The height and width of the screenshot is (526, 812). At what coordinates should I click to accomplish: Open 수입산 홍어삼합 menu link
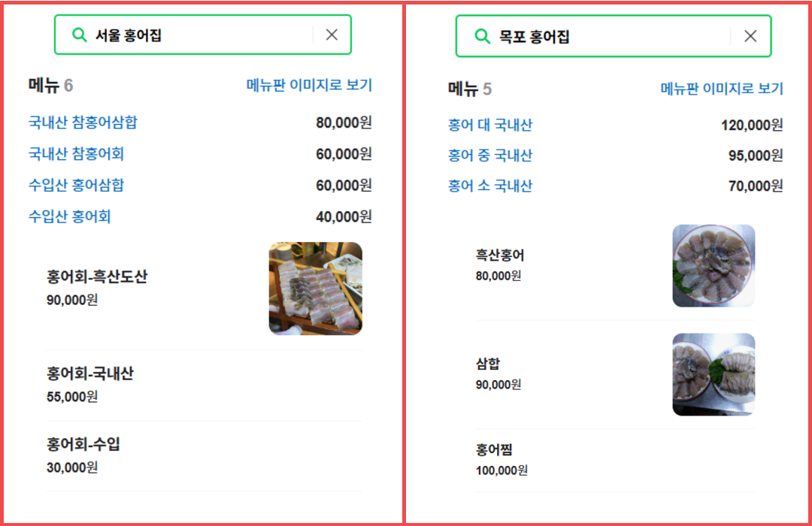point(76,185)
